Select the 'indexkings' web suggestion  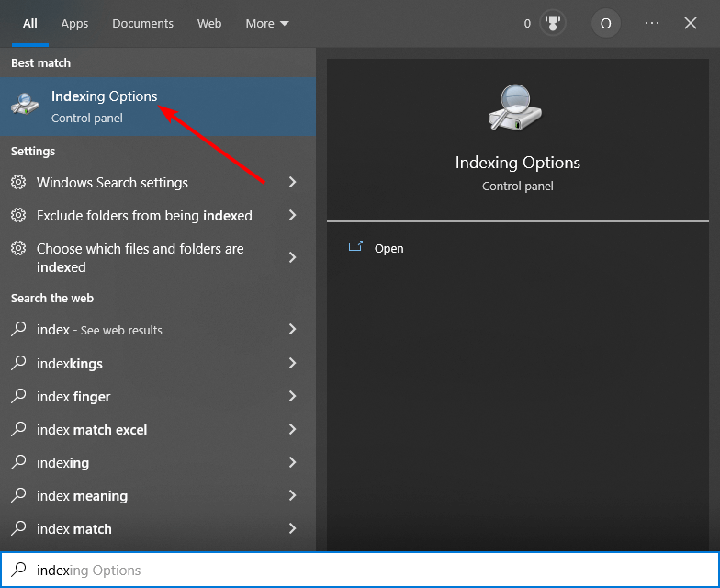click(x=158, y=364)
